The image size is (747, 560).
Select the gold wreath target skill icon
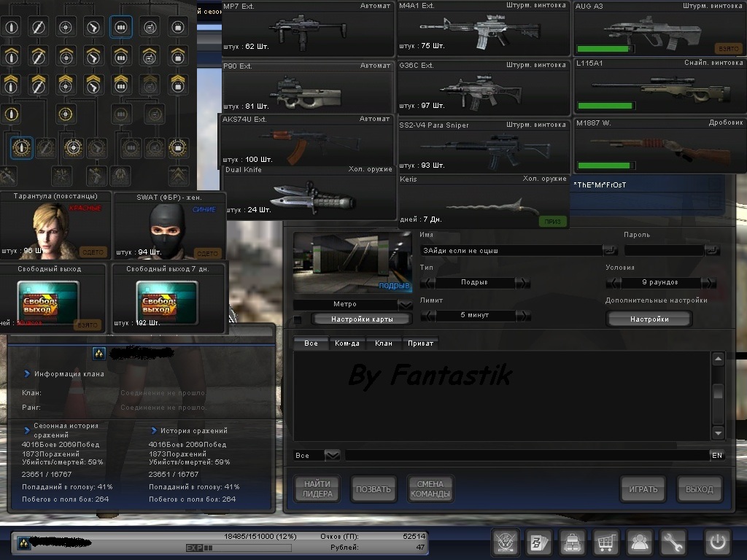pos(73,147)
